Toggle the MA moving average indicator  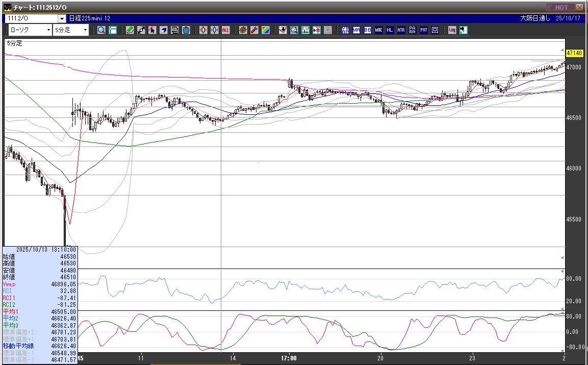[x=356, y=30]
